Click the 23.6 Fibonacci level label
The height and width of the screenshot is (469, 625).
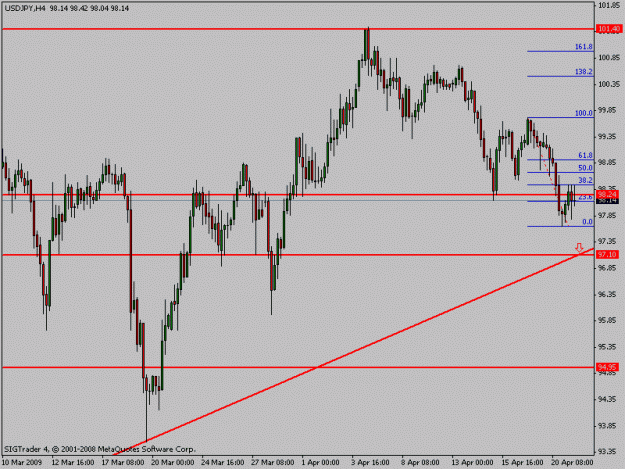point(585,197)
